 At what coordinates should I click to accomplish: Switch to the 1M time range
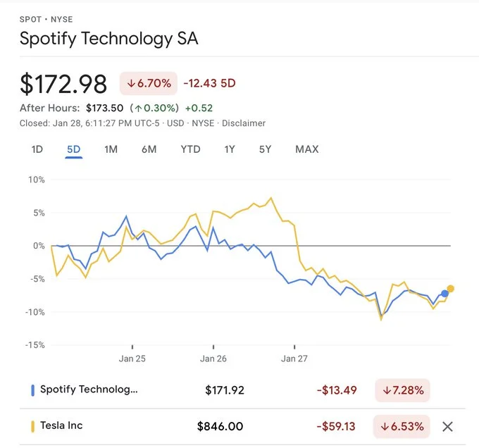[x=111, y=149]
